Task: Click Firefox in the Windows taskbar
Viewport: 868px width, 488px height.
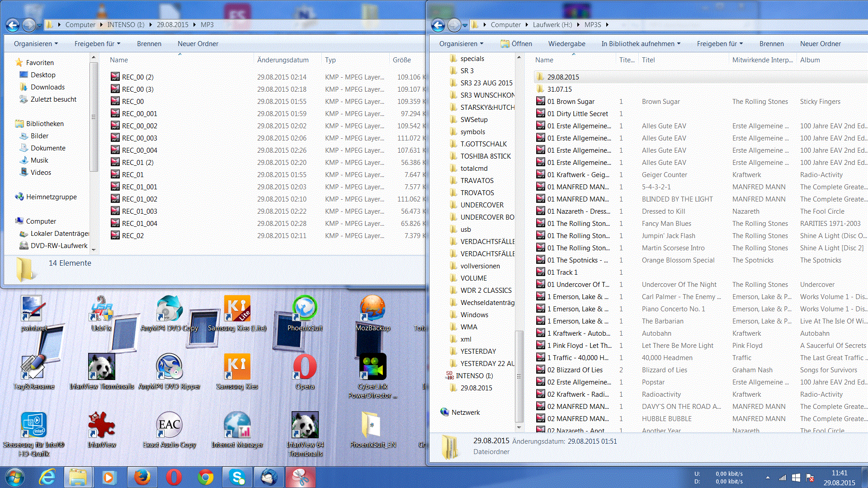Action: click(x=142, y=477)
